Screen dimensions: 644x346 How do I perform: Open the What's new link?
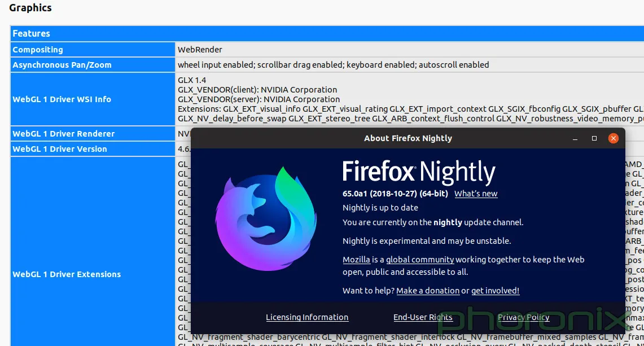tap(476, 194)
